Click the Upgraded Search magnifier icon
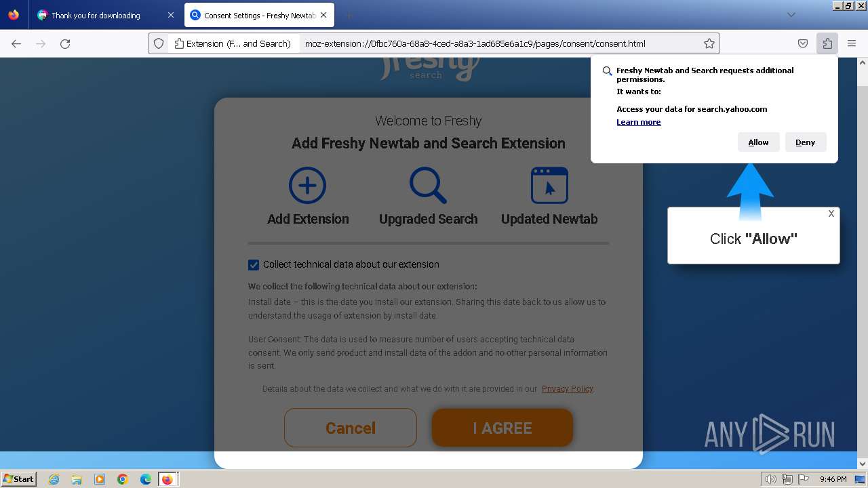 pos(428,185)
